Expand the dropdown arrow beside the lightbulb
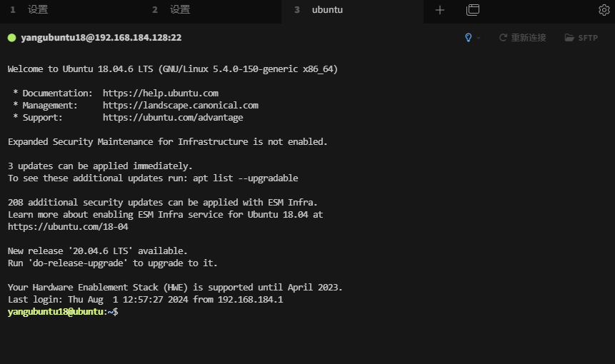This screenshot has width=615, height=364. 479,38
